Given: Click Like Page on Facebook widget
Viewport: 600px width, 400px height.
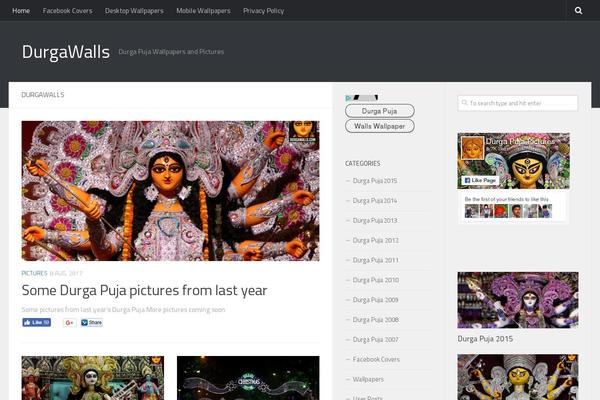Looking at the screenshot, I should 480,180.
